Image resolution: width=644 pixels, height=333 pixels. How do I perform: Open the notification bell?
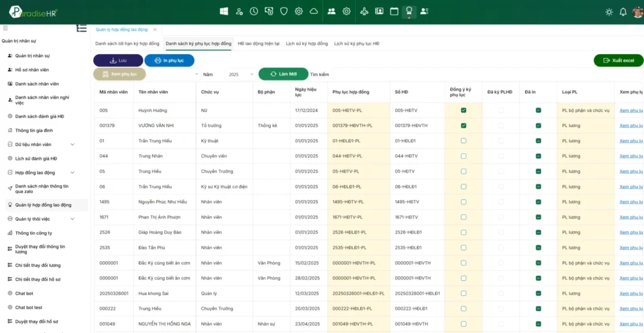pos(623,12)
